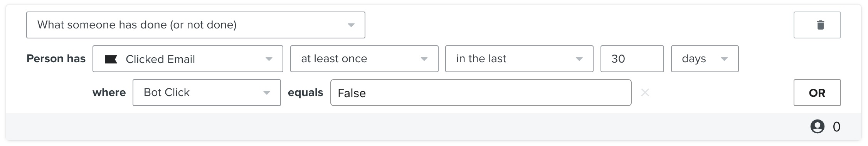Screen dimensions: 868x146
Task: Expand the Bot Click property arrow
Action: click(x=266, y=93)
